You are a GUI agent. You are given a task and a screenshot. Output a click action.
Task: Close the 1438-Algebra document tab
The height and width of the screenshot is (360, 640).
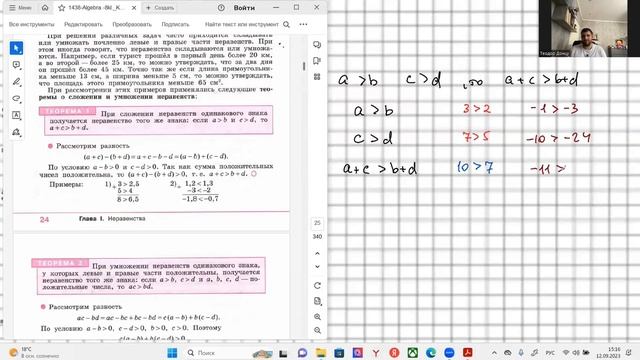click(134, 8)
